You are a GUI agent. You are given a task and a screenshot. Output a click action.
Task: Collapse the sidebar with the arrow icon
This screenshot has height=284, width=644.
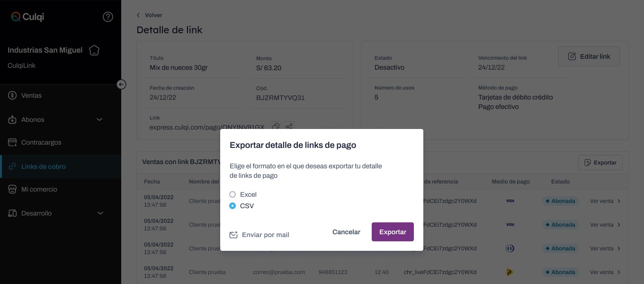click(x=122, y=84)
